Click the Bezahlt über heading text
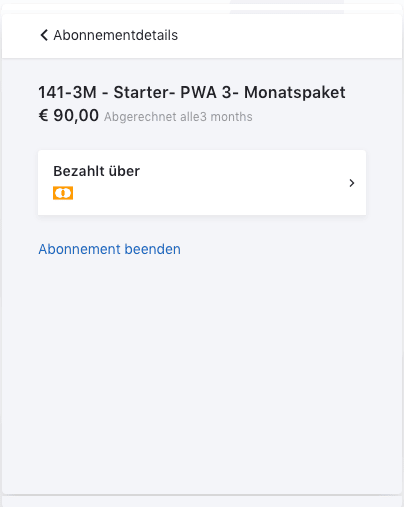This screenshot has width=404, height=507. (97, 171)
